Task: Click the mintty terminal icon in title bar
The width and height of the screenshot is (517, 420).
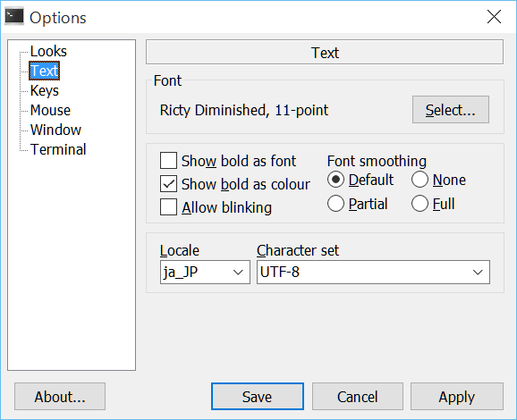Action: [x=14, y=16]
